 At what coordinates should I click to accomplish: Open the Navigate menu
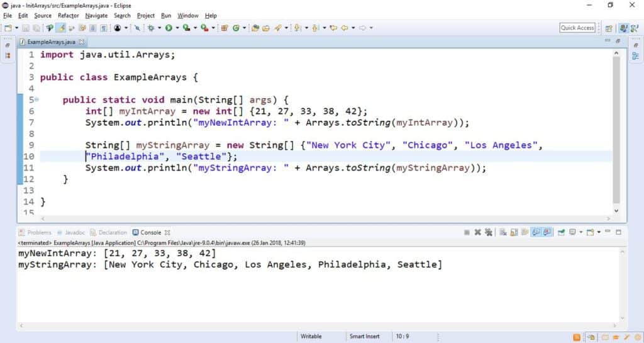[96, 16]
